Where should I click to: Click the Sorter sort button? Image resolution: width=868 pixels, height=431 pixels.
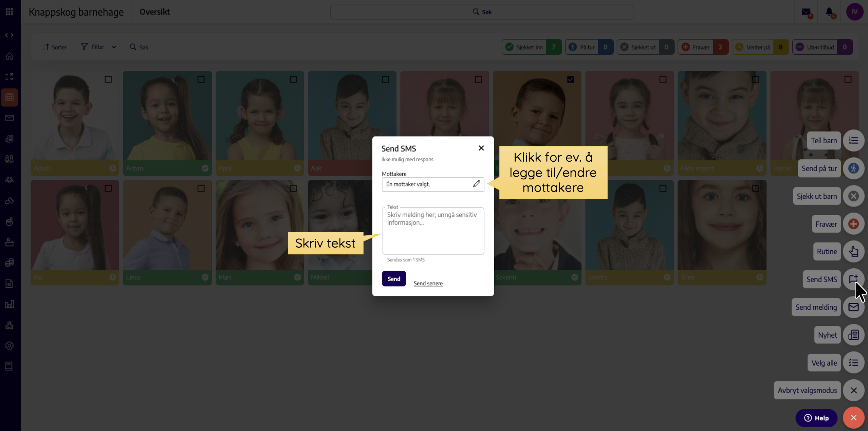55,47
